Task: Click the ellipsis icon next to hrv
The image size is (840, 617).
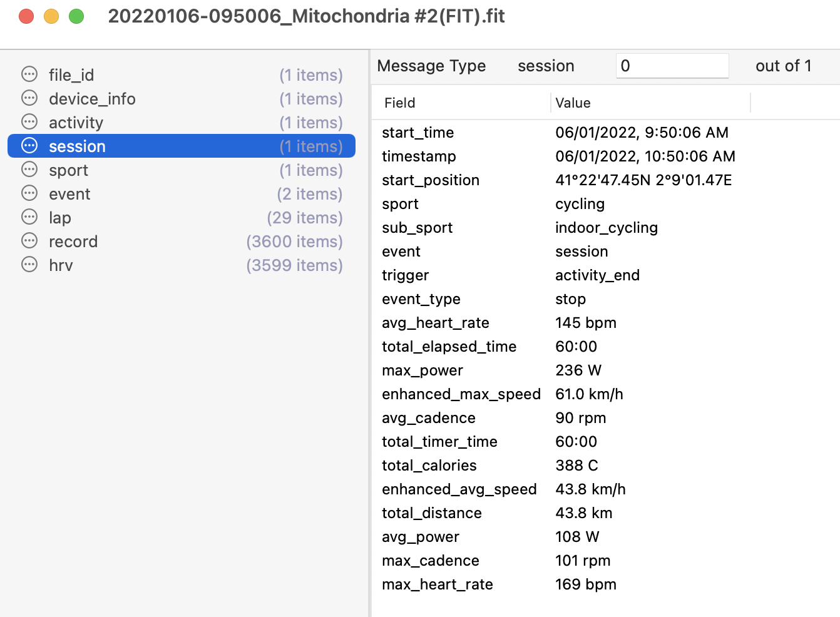Action: click(29, 265)
